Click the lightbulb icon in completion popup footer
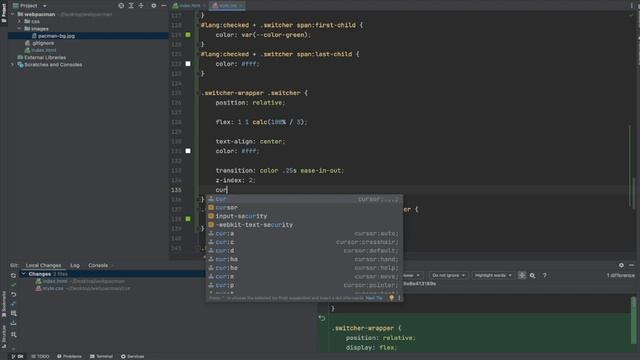Viewport: 640px width, 360px height. [x=391, y=298]
